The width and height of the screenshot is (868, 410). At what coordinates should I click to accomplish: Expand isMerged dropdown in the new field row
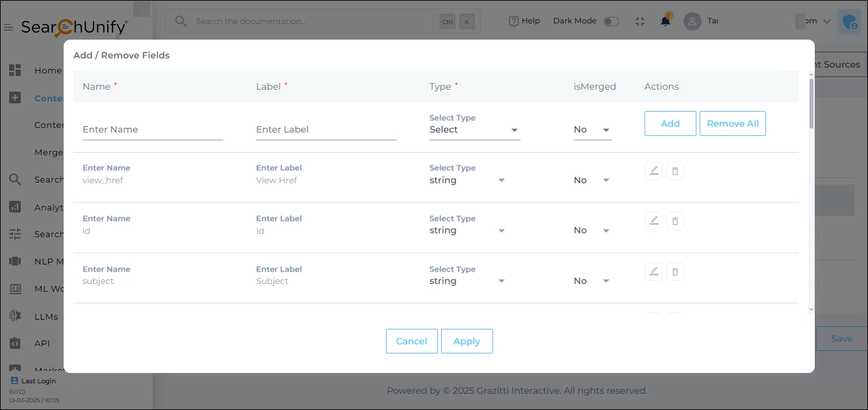pos(592,130)
